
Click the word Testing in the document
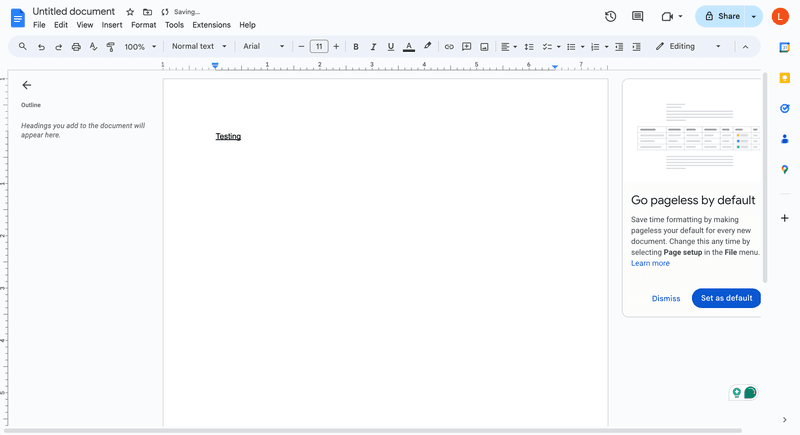tap(228, 136)
